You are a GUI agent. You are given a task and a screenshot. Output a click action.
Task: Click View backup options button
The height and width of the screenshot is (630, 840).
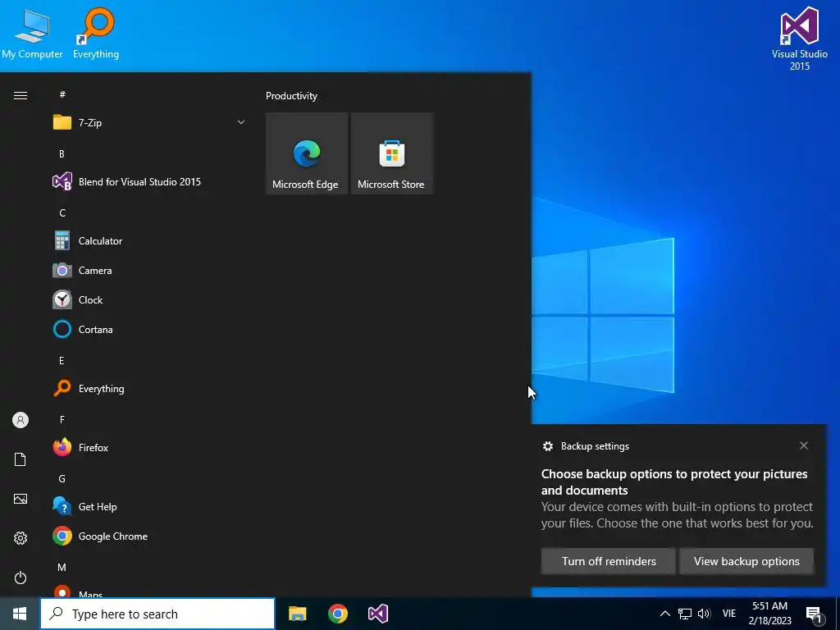tap(746, 561)
